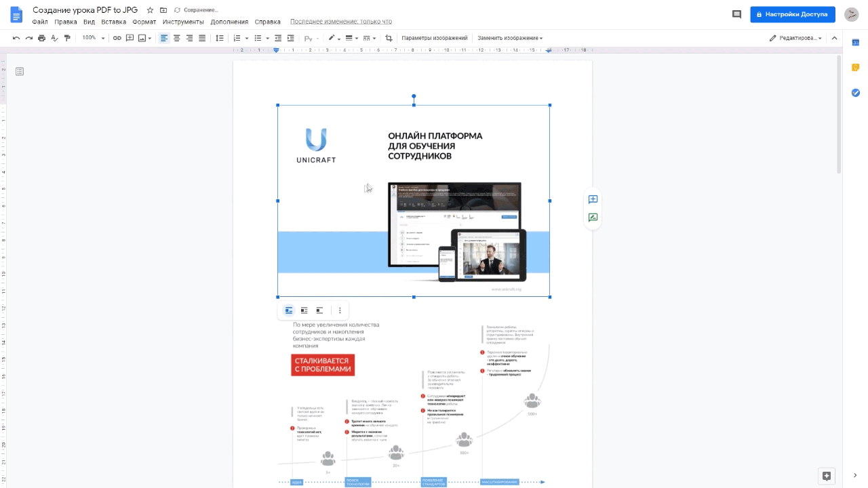The width and height of the screenshot is (868, 488).
Task: Click the Настройки Доступа button
Action: [792, 14]
